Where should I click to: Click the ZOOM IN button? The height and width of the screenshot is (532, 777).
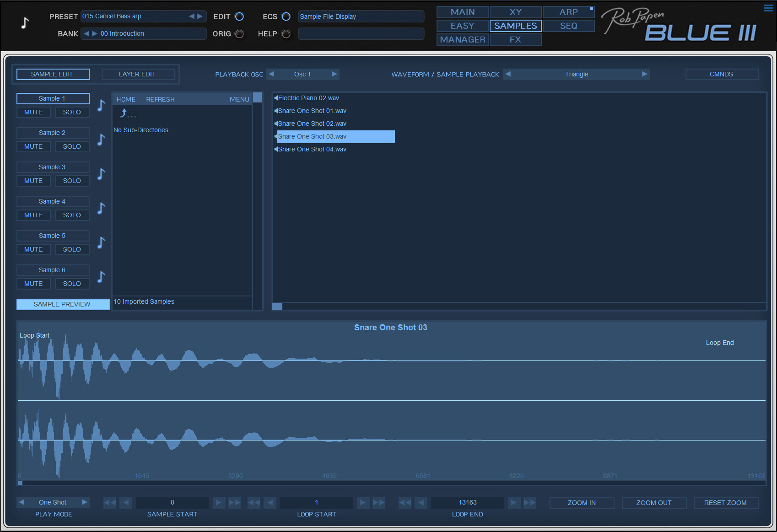pyautogui.click(x=582, y=503)
